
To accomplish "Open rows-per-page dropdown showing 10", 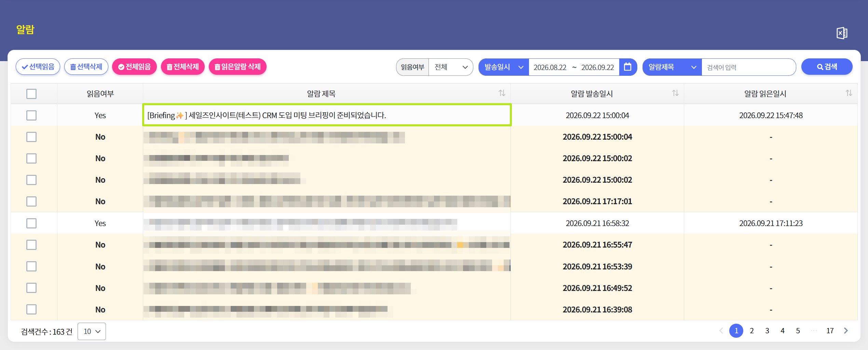I will (92, 331).
